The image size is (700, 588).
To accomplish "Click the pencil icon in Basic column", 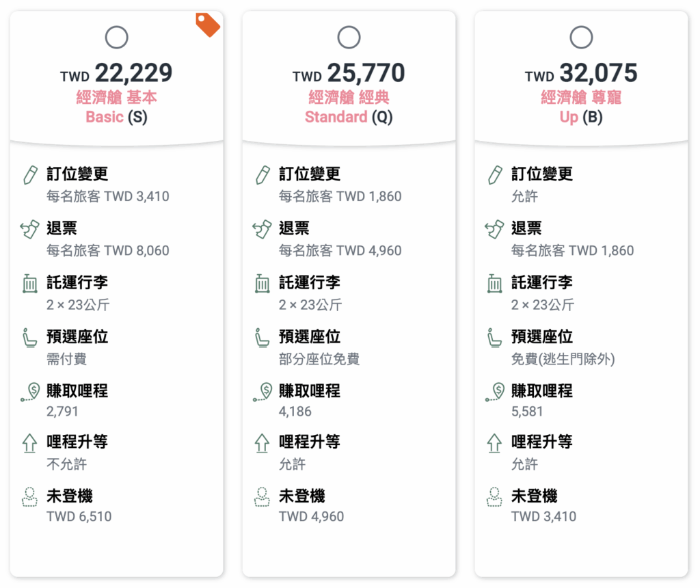I will (29, 175).
